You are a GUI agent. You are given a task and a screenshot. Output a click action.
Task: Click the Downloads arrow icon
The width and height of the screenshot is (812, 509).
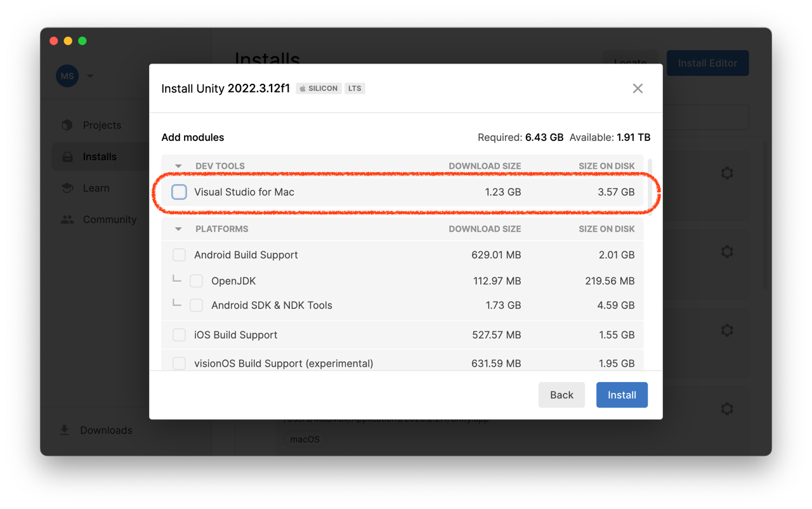pyautogui.click(x=65, y=430)
